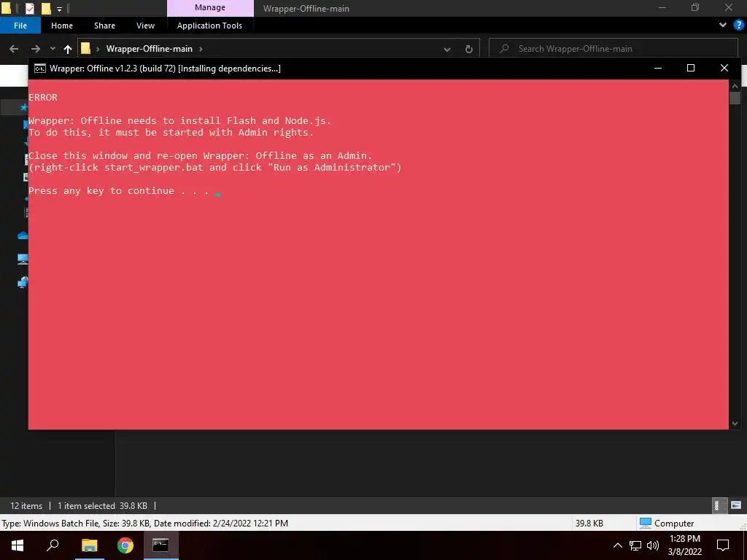Expand the root chevron before Wrapper-Offline-main
747x560 pixels.
tap(98, 49)
